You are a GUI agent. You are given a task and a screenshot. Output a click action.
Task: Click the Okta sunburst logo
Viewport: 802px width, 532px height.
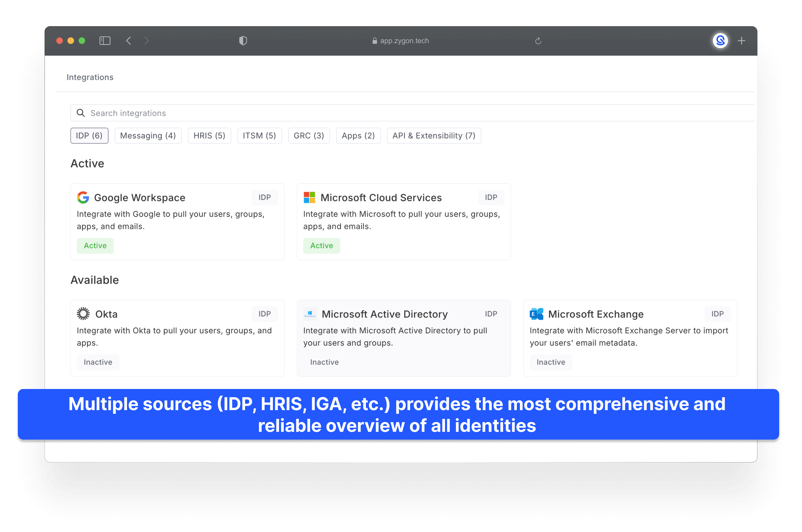click(x=83, y=314)
